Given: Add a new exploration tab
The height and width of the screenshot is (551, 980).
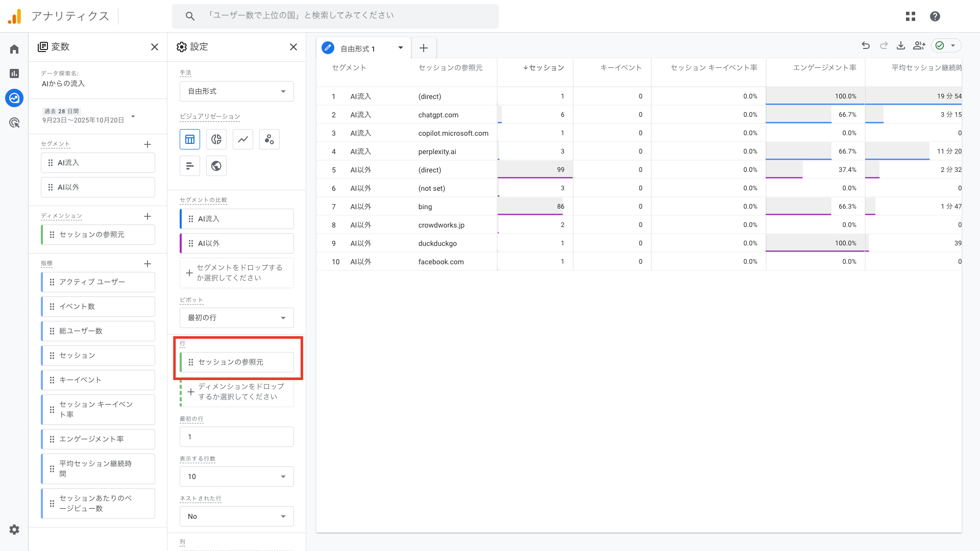Looking at the screenshot, I should (424, 48).
